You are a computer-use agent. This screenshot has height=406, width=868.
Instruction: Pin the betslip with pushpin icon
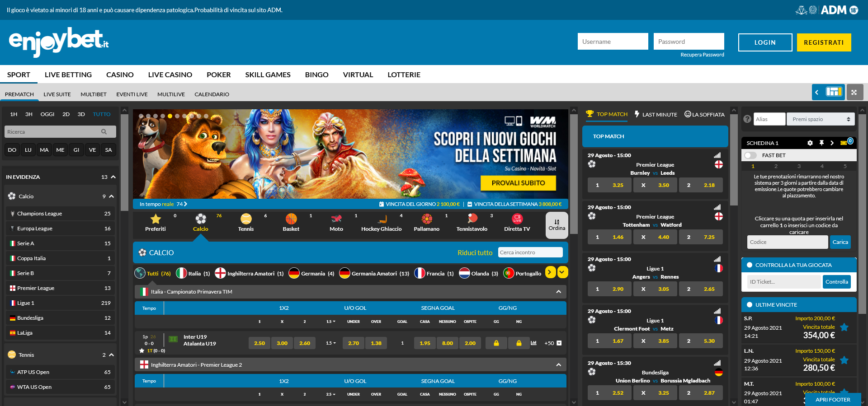821,143
